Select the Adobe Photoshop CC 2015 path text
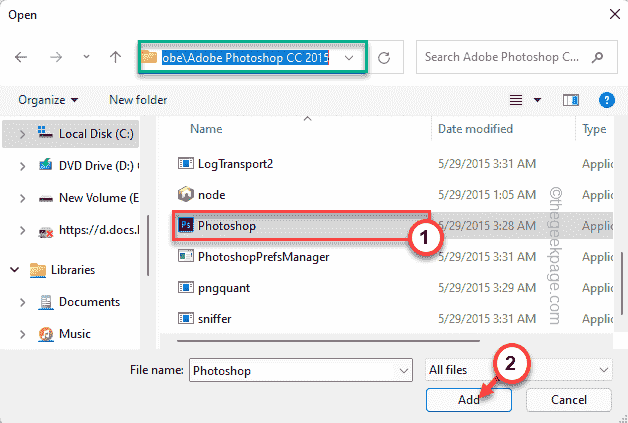The image size is (628, 423). click(246, 58)
